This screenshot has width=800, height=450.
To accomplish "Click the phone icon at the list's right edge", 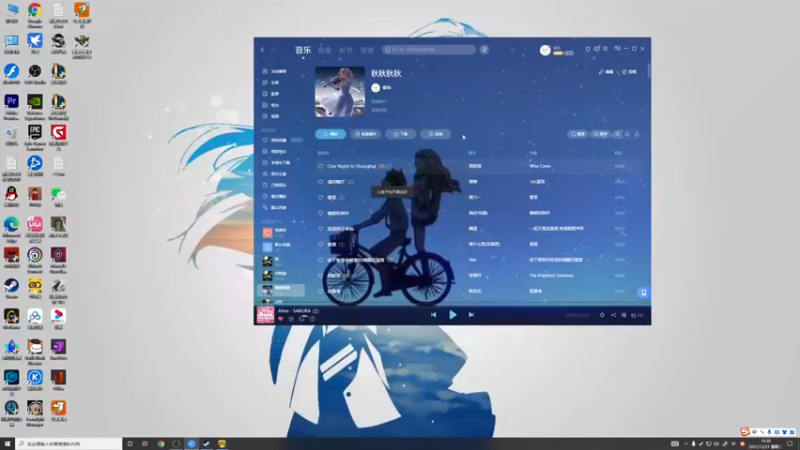I will click(643, 292).
